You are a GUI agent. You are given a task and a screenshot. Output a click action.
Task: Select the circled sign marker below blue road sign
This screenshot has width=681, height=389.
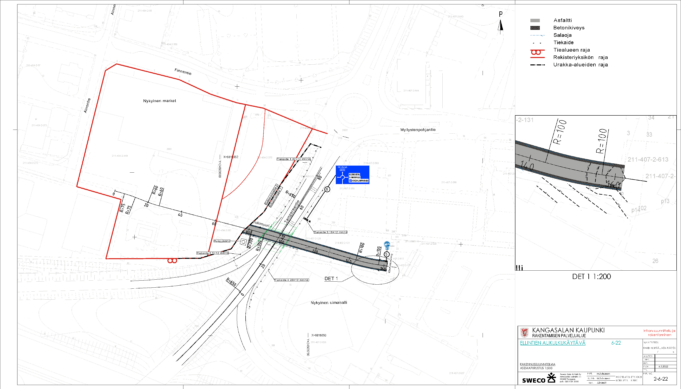(327, 189)
